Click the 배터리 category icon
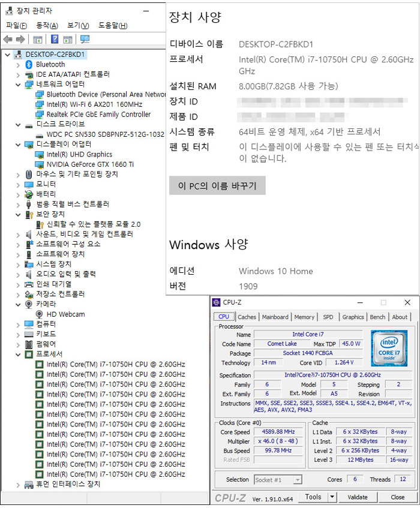This screenshot has width=420, height=508. tap(29, 194)
